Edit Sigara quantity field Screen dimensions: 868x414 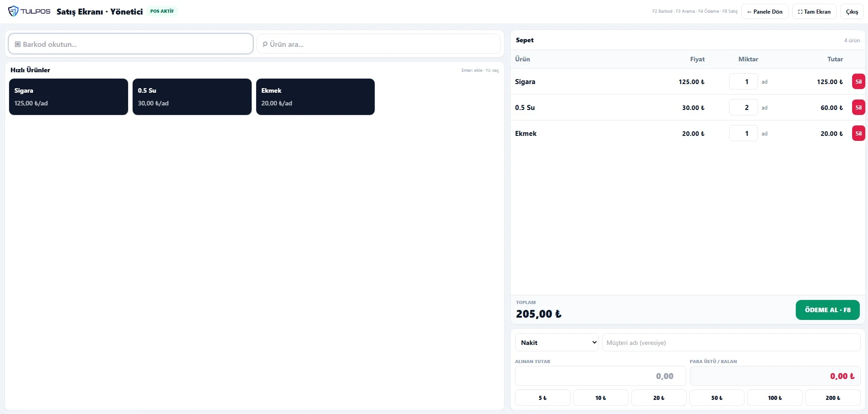tap(744, 82)
